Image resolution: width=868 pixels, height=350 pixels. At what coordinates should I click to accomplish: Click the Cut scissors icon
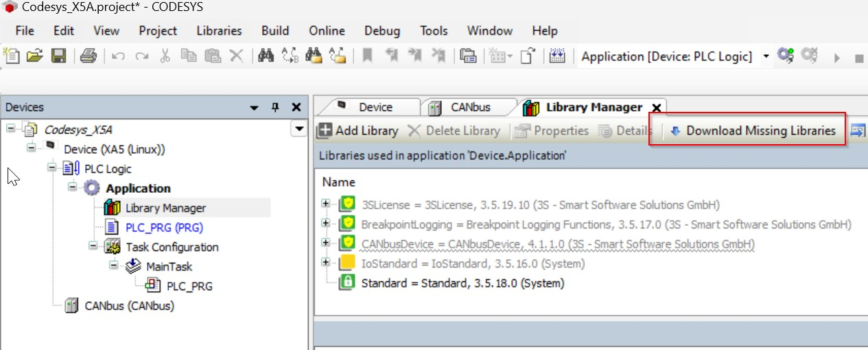(x=165, y=56)
